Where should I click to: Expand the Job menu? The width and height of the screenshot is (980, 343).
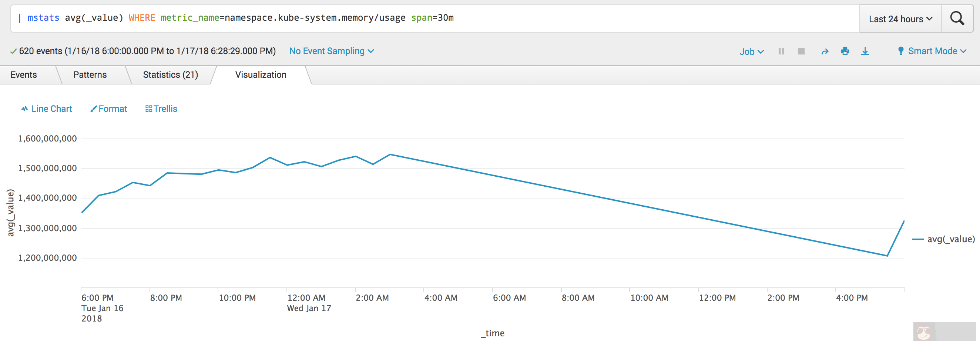(751, 51)
